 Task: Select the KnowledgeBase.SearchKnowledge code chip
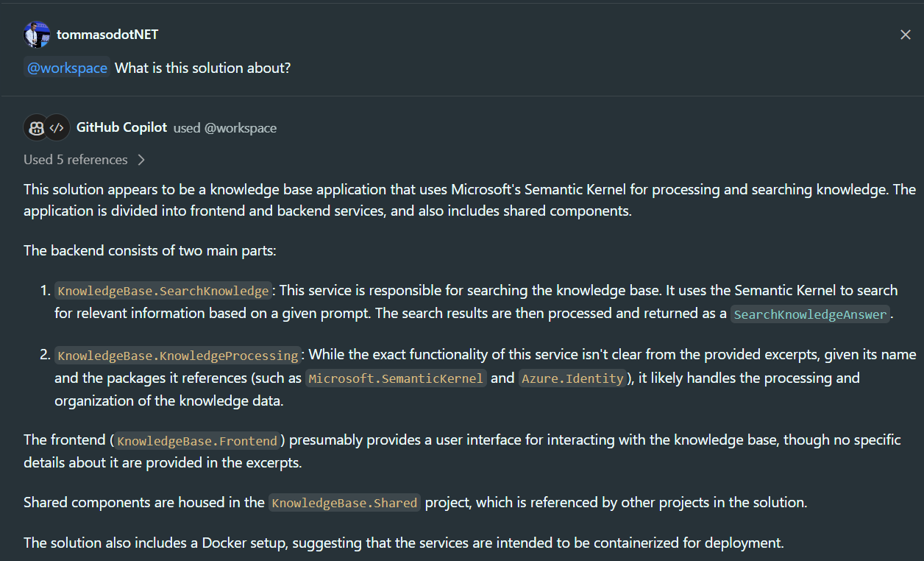click(x=163, y=290)
